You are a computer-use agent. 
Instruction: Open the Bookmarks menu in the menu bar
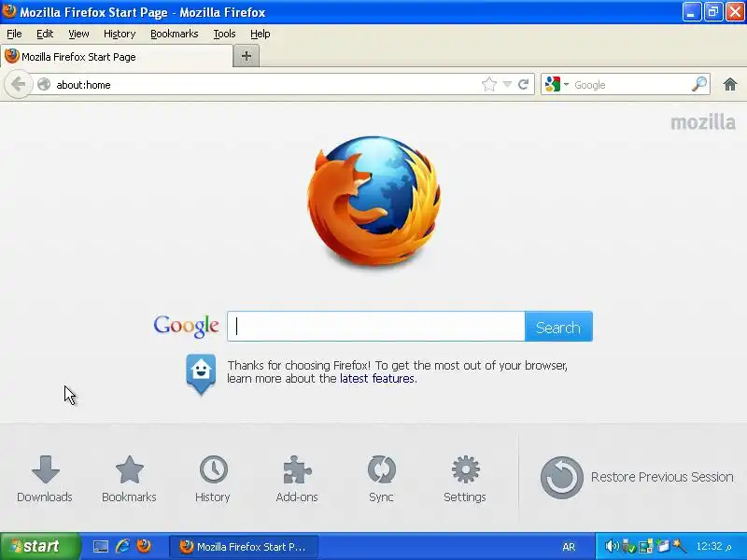coord(175,34)
